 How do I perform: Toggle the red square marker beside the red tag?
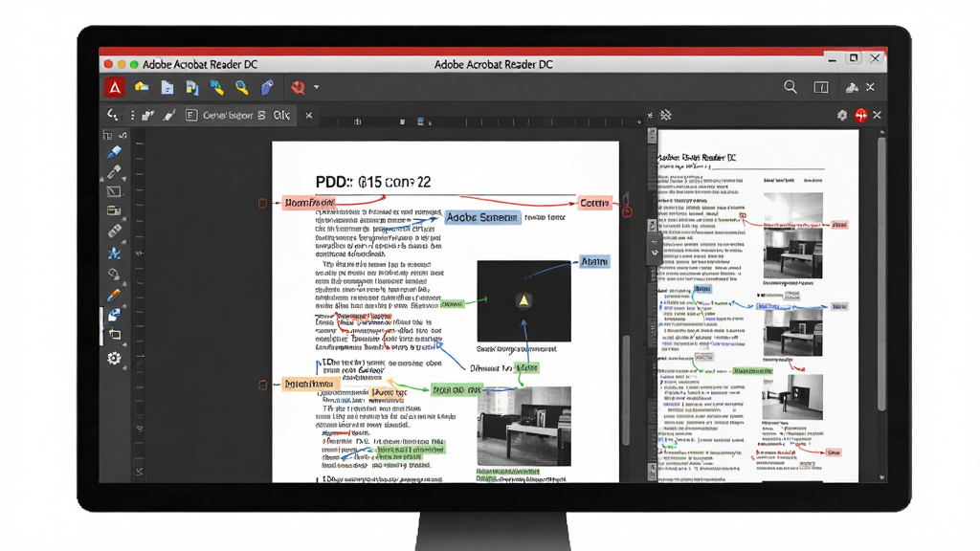click(262, 203)
